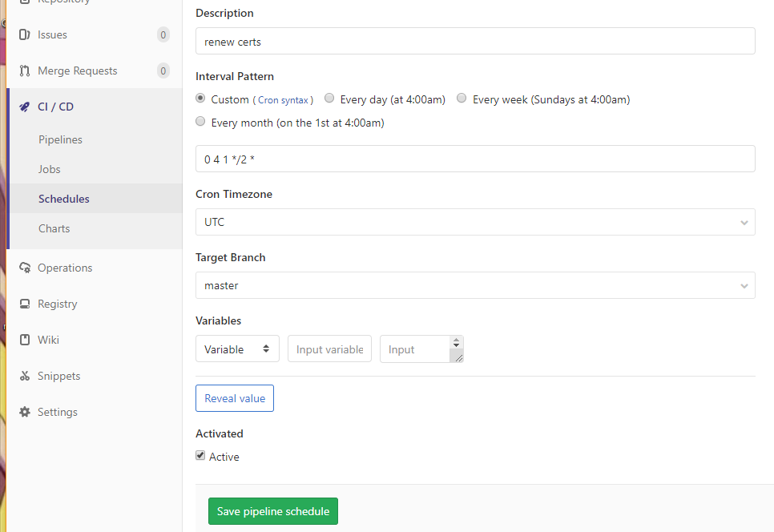Click the Input variable key field

(330, 349)
